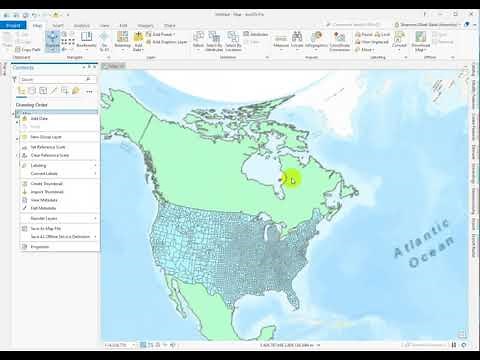Expand Save As Offline Service Definition submenu
The height and width of the screenshot is (360, 480).
point(59,237)
